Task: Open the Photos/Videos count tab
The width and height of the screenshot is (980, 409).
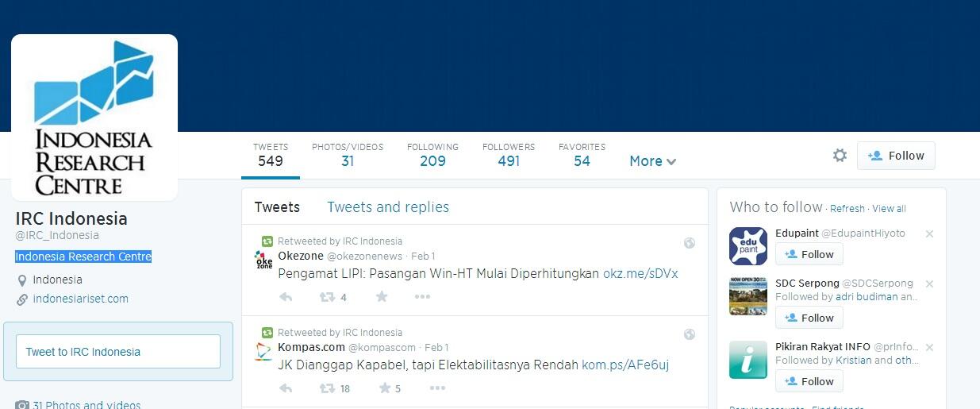Action: pyautogui.click(x=348, y=156)
